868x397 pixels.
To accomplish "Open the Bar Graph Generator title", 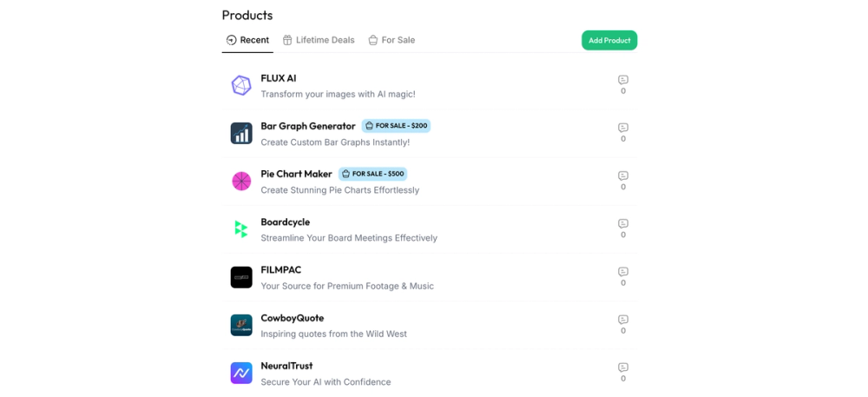I will 308,126.
